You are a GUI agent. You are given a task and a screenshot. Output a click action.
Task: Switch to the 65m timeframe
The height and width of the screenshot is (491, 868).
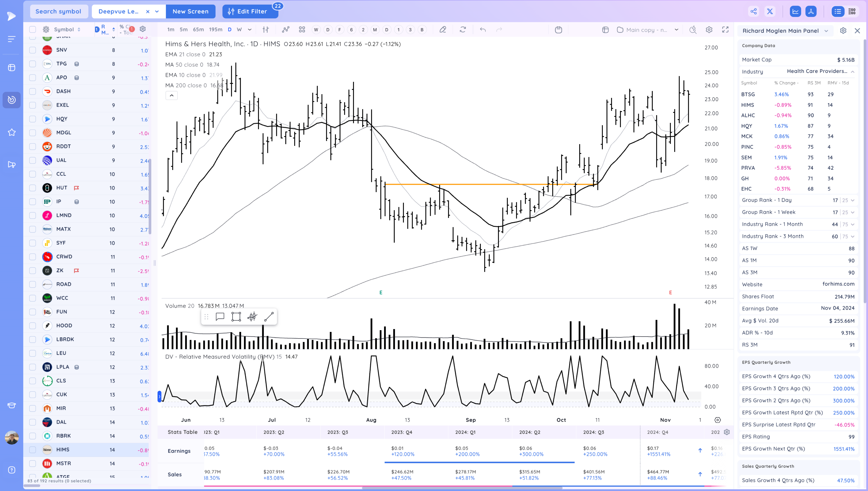point(198,30)
